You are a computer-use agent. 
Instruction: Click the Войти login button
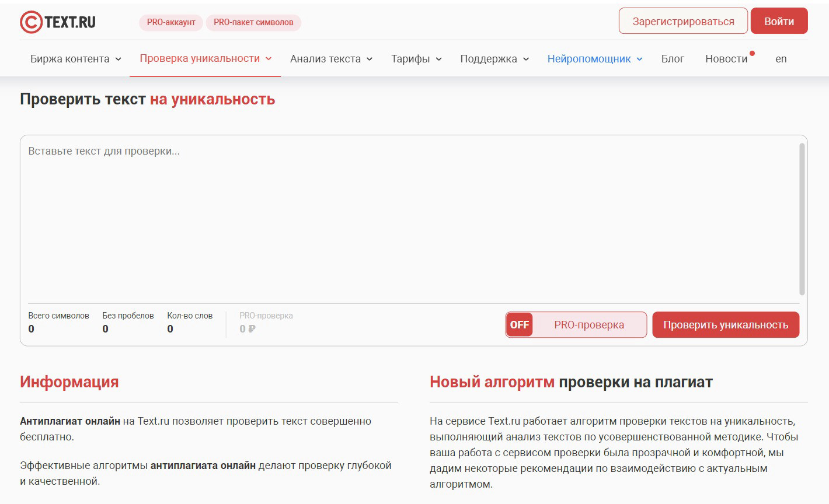point(779,22)
